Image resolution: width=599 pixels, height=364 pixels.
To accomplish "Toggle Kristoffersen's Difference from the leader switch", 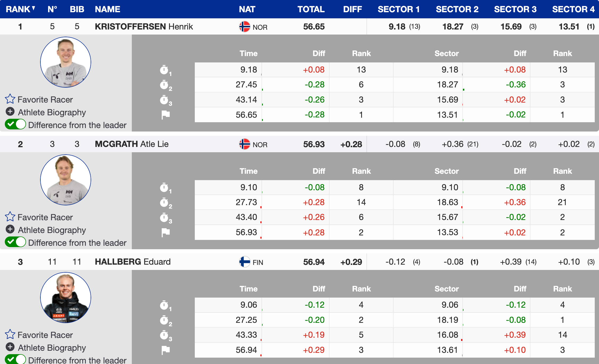I will tap(15, 124).
